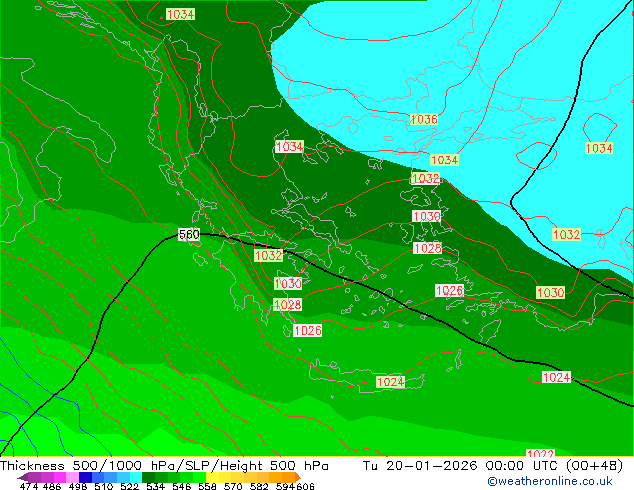
Task: Select the 1032 label touching the black 560 contour
Action: pos(268,255)
